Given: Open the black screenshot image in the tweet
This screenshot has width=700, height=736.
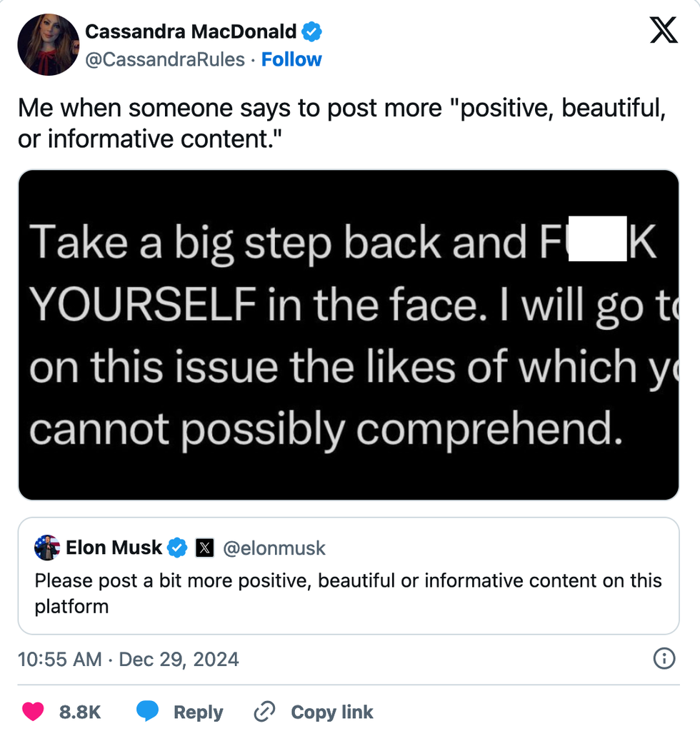Looking at the screenshot, I should pos(349,335).
